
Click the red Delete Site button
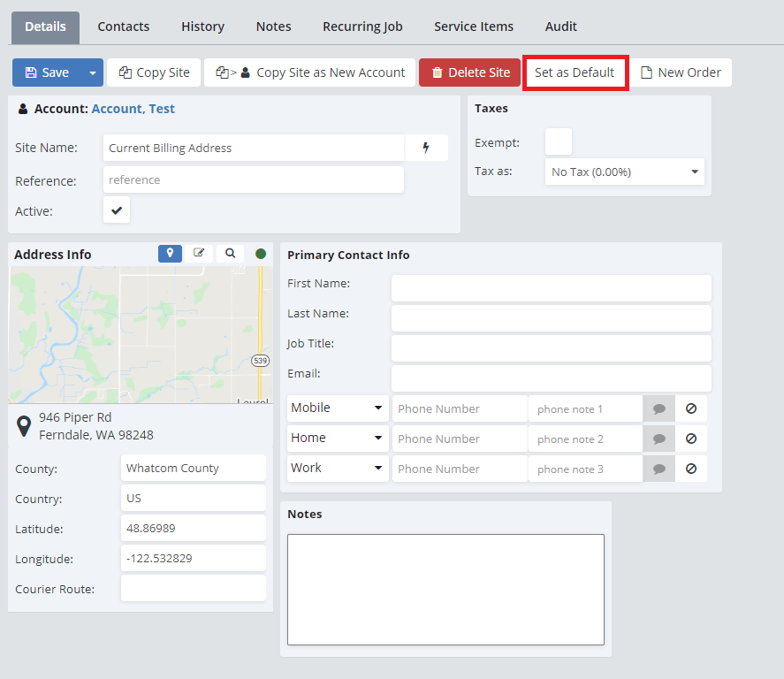pos(470,72)
